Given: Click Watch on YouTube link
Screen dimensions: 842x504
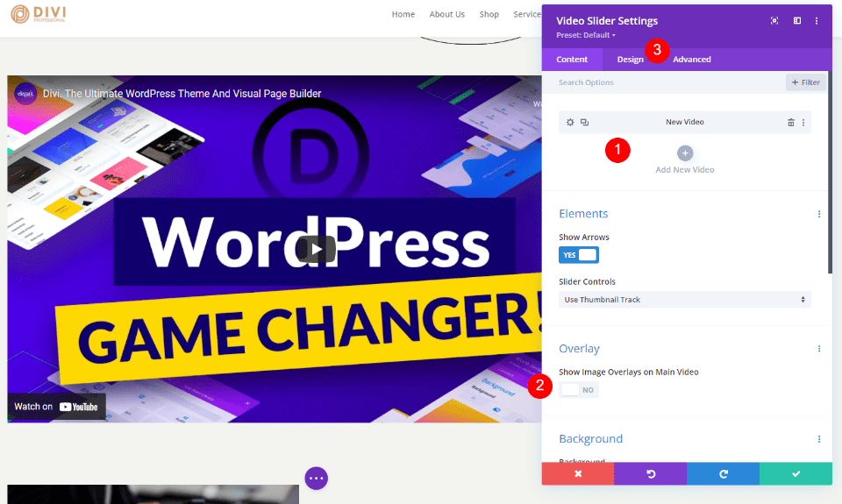Looking at the screenshot, I should (x=56, y=407).
